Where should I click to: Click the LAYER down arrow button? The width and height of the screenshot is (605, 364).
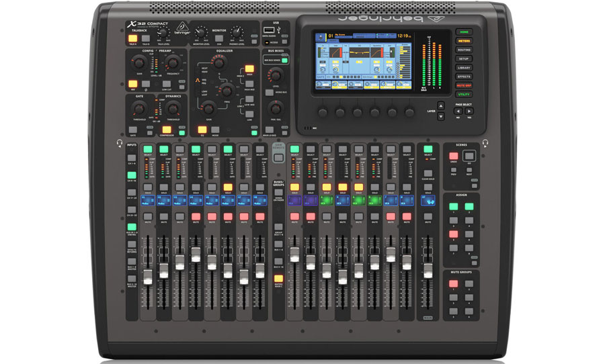[x=440, y=116]
